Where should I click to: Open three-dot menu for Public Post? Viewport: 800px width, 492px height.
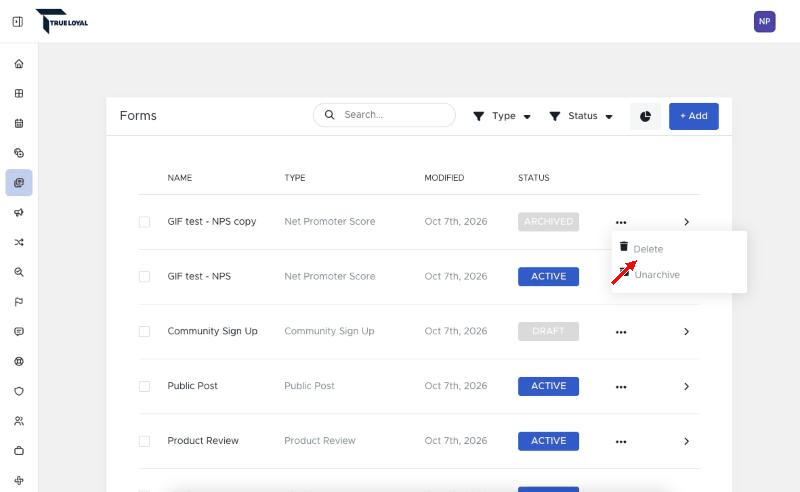coord(621,387)
